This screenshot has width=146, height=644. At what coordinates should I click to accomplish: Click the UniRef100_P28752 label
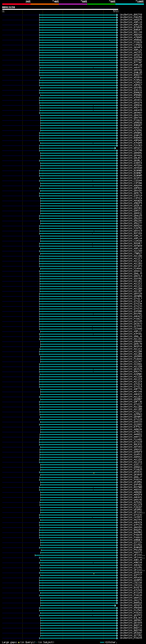131,228
